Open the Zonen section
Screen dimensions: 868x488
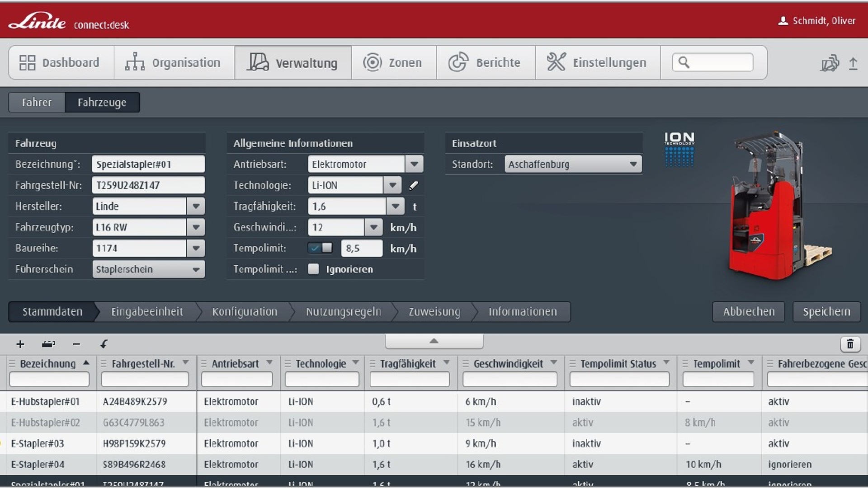tap(393, 62)
